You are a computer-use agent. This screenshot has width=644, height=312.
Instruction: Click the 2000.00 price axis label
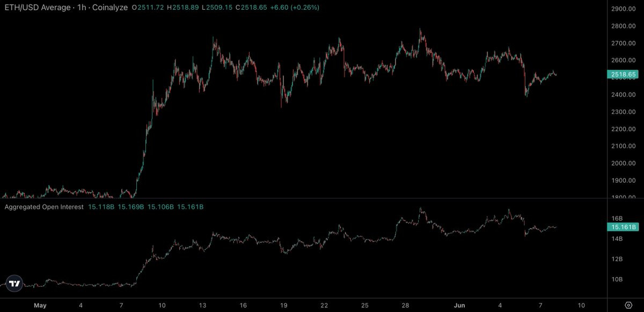point(623,163)
